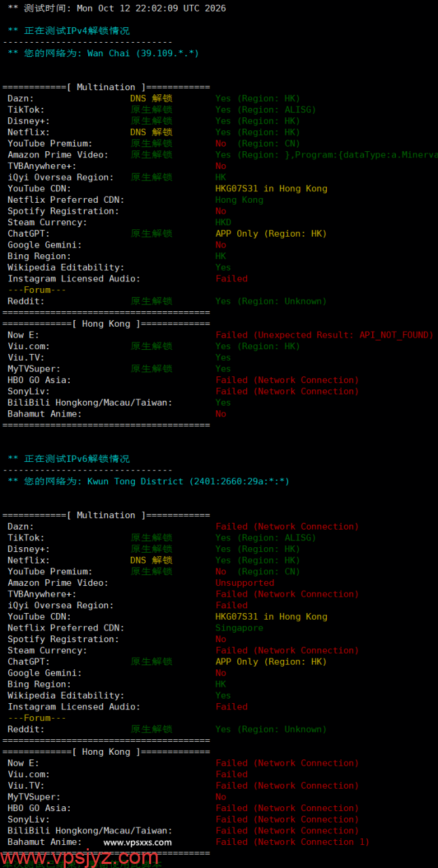Viewport: 438px width, 868px height.
Task: Click MyTVSuper's 'No' result
Action: 221,797
